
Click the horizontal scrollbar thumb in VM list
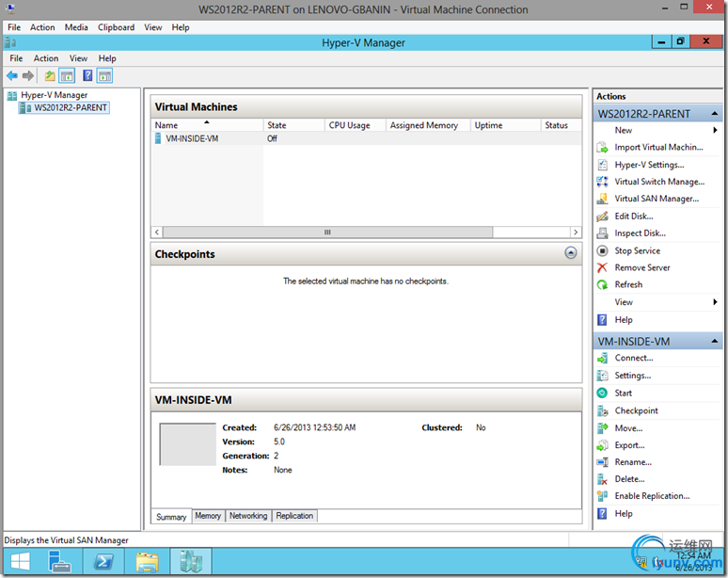327,232
